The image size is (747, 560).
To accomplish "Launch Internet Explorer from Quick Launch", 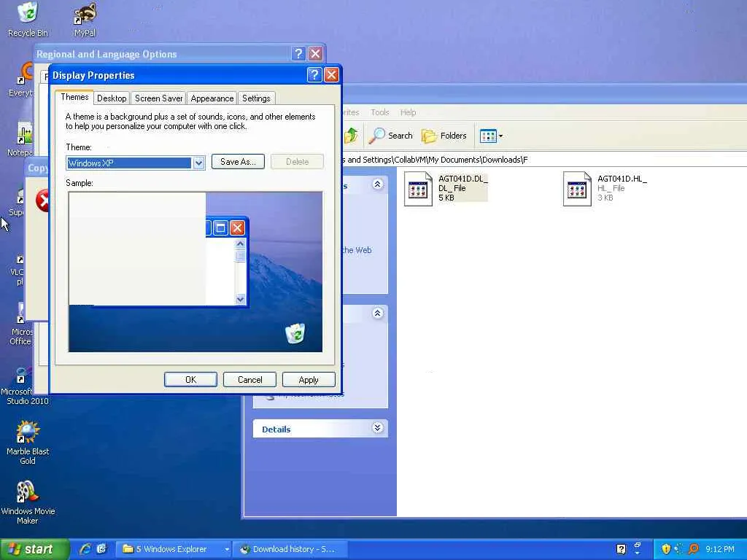I will click(85, 549).
